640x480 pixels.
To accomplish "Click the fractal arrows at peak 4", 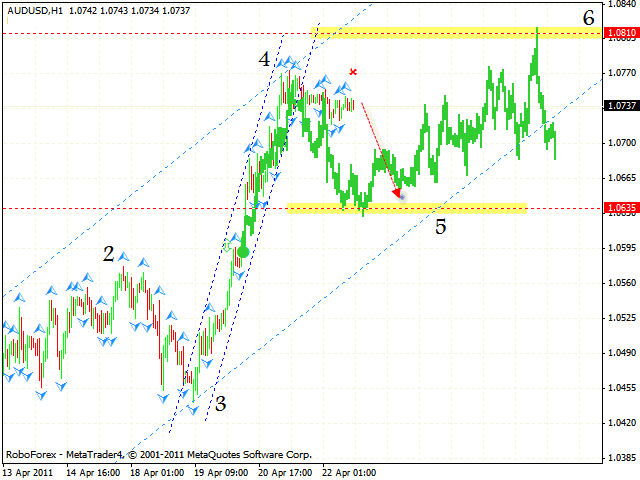I will [x=288, y=63].
